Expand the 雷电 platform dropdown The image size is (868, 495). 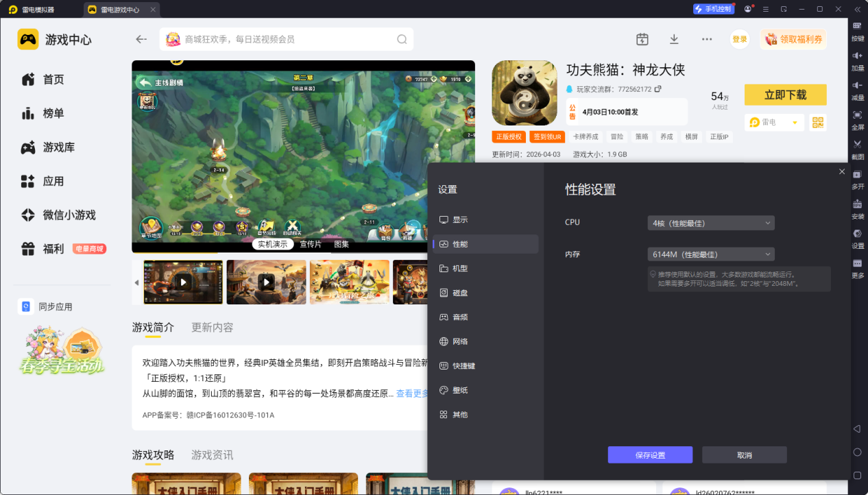click(773, 122)
